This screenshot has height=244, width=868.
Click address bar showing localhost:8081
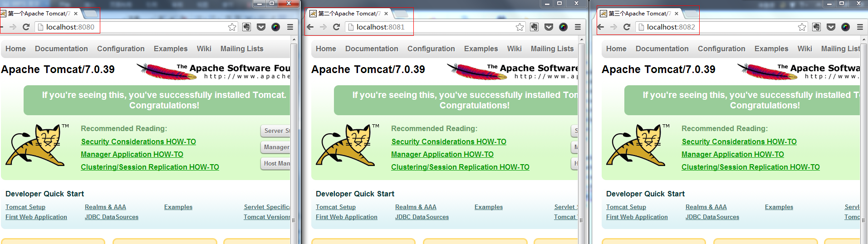pos(436,27)
